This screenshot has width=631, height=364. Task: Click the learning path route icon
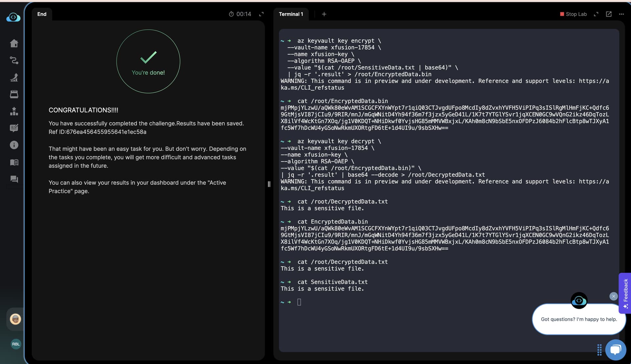(x=14, y=60)
